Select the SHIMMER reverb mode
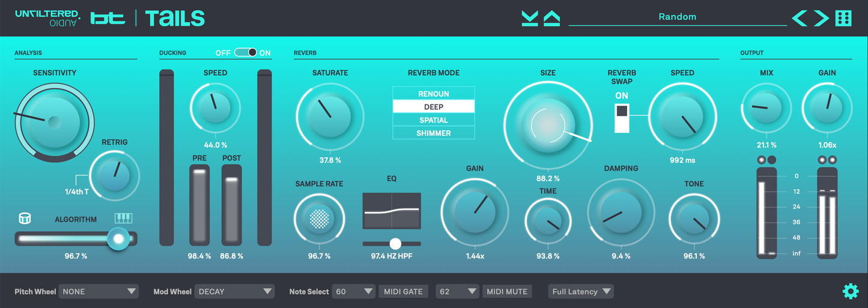Screen dimensions: 868x308 click(x=434, y=133)
